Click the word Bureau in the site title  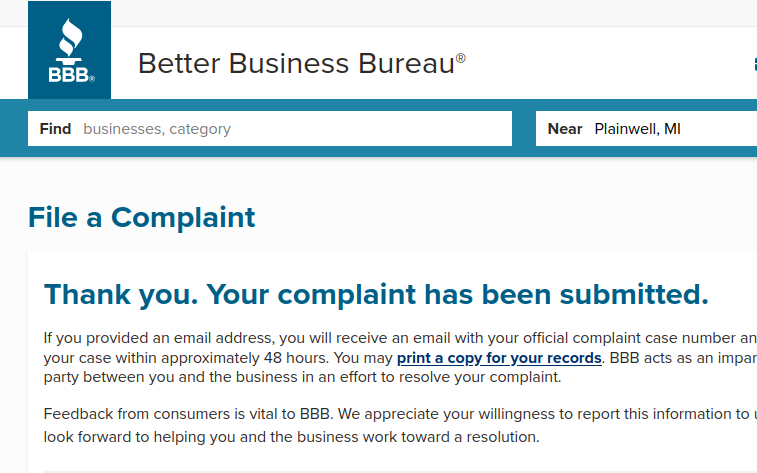406,63
